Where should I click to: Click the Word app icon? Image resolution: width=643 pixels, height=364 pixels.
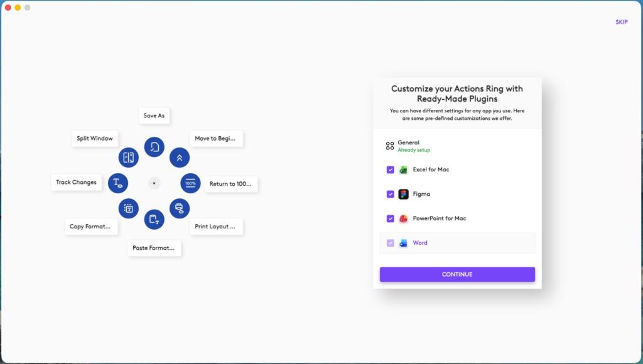click(x=403, y=243)
